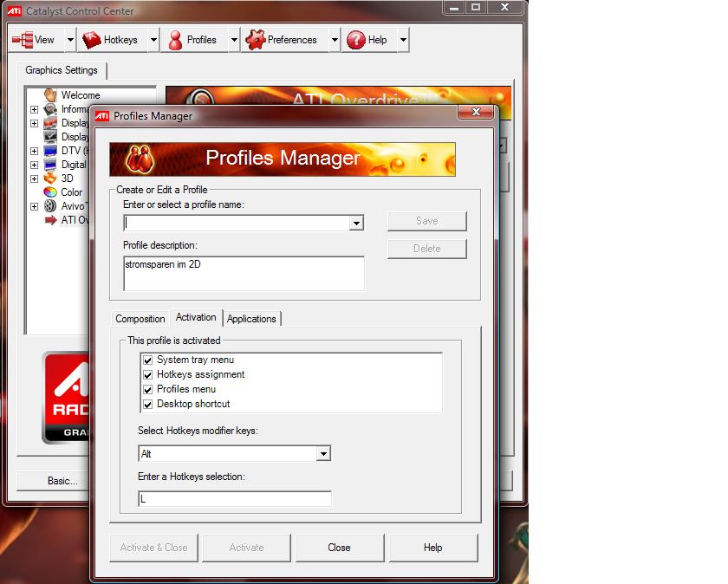Open the Preferences dropdown arrow

[335, 40]
